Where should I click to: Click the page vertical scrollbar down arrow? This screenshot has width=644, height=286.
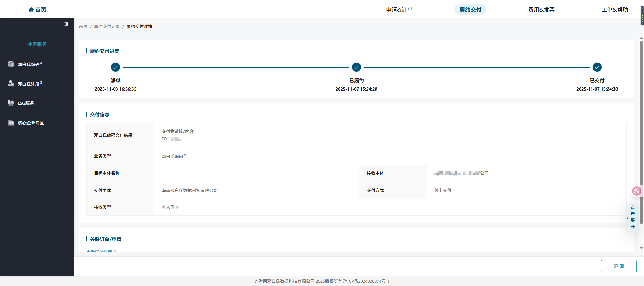641,248
